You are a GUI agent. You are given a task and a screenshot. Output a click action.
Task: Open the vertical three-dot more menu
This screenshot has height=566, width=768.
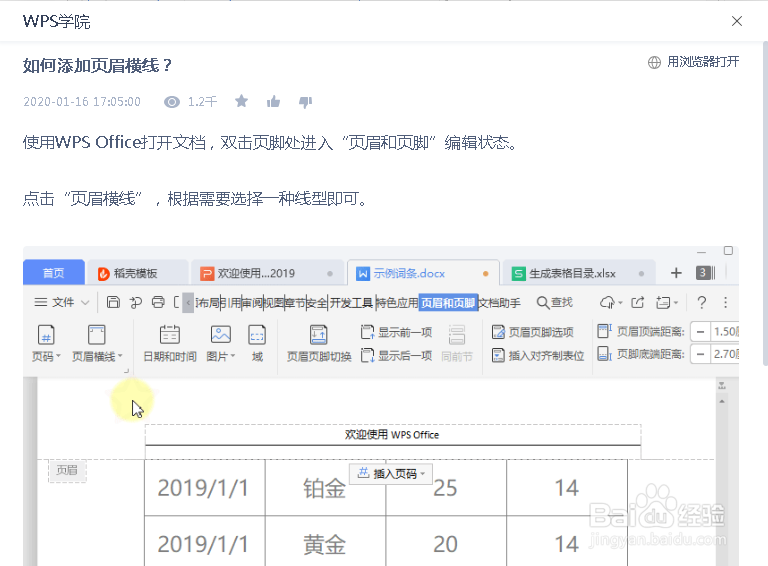pyautogui.click(x=725, y=303)
